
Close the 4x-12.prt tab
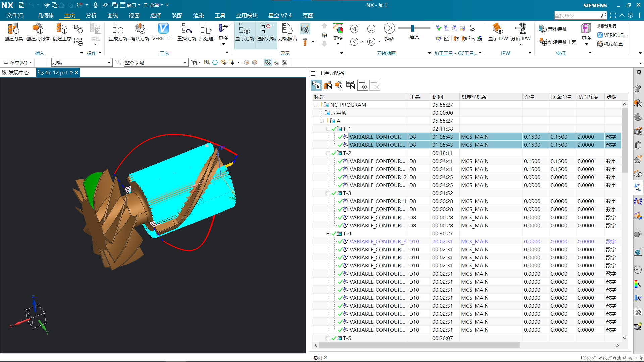click(76, 72)
